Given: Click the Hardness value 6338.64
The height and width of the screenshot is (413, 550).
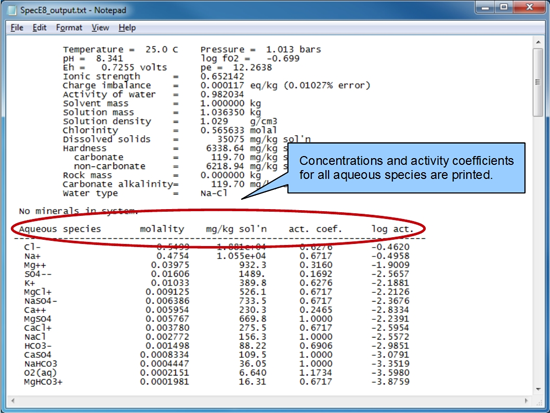Looking at the screenshot, I should tap(225, 148).
